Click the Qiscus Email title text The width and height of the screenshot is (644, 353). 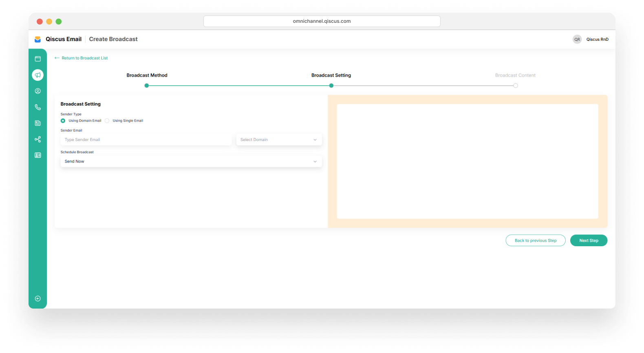pos(64,39)
